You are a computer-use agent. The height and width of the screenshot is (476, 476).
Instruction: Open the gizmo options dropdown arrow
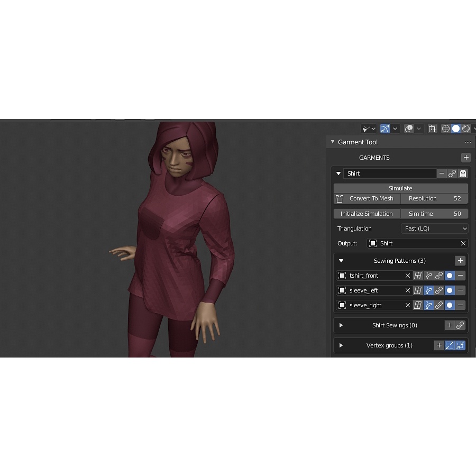[x=395, y=129]
